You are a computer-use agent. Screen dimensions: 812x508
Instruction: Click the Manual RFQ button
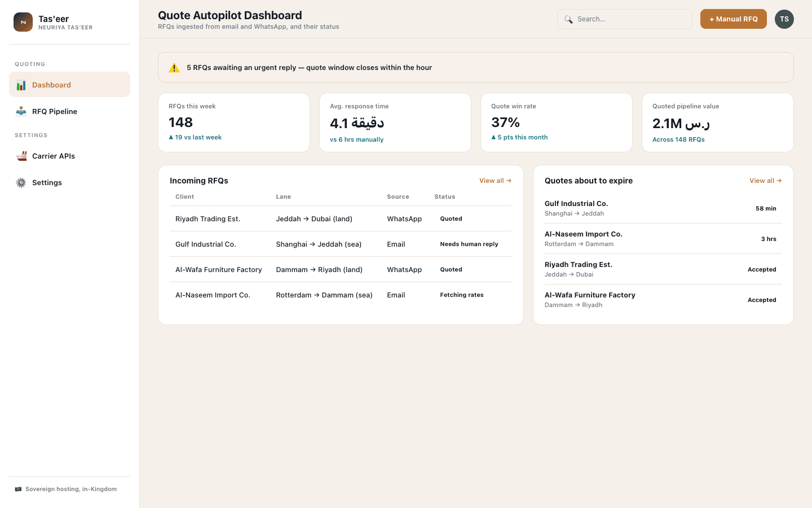pyautogui.click(x=734, y=19)
